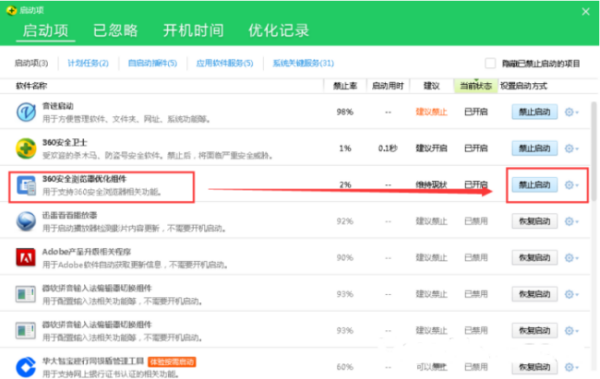This screenshot has width=600, height=379.
Task: Select the 计划任务(2) sub-tab
Action: (x=88, y=63)
